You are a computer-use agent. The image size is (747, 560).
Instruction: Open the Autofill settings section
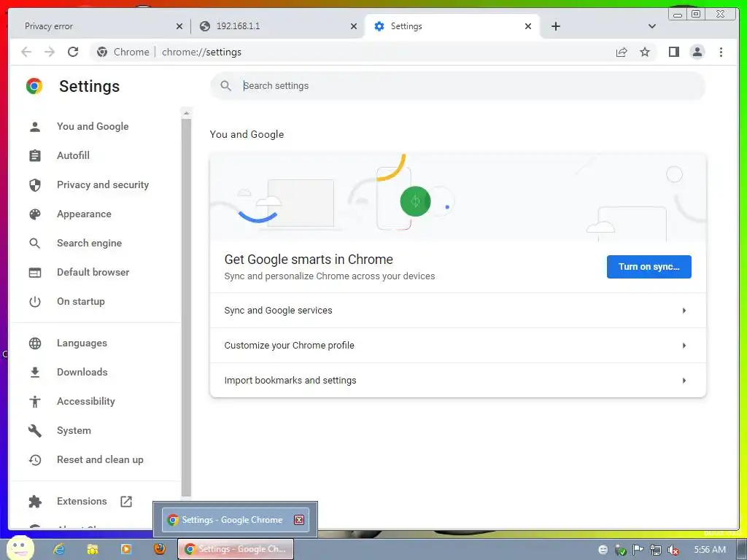(73, 155)
